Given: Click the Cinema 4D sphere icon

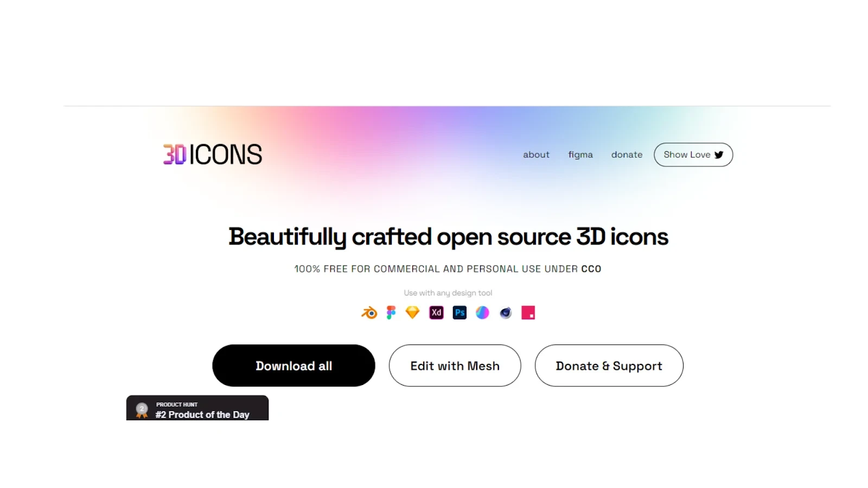Looking at the screenshot, I should [506, 313].
